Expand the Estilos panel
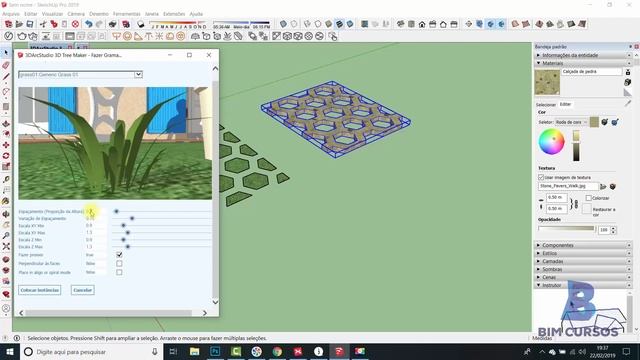This screenshot has height=360, width=640. [583, 253]
